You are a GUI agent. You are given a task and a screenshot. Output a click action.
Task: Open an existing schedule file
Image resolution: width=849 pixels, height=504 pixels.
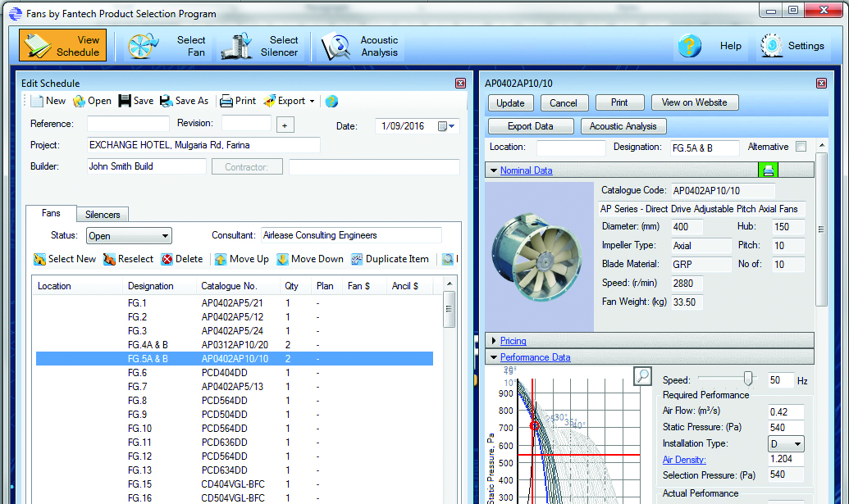[92, 101]
